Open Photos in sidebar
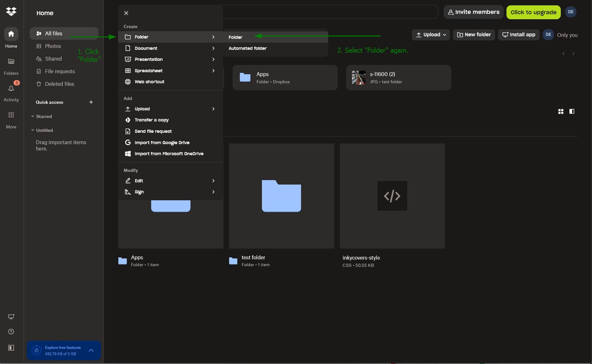This screenshot has height=364, width=592. coord(64,46)
